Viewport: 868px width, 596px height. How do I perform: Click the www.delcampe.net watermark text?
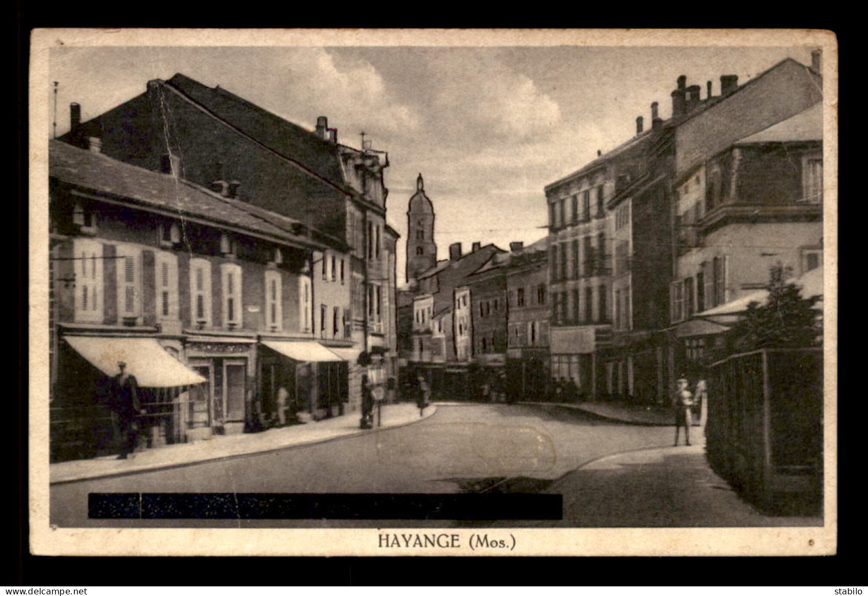44,591
